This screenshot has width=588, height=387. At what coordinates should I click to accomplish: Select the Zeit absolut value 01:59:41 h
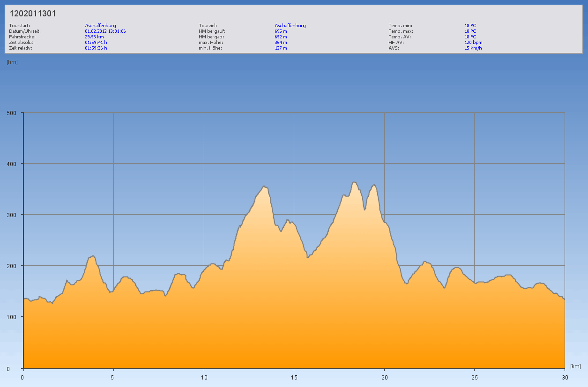pos(96,43)
